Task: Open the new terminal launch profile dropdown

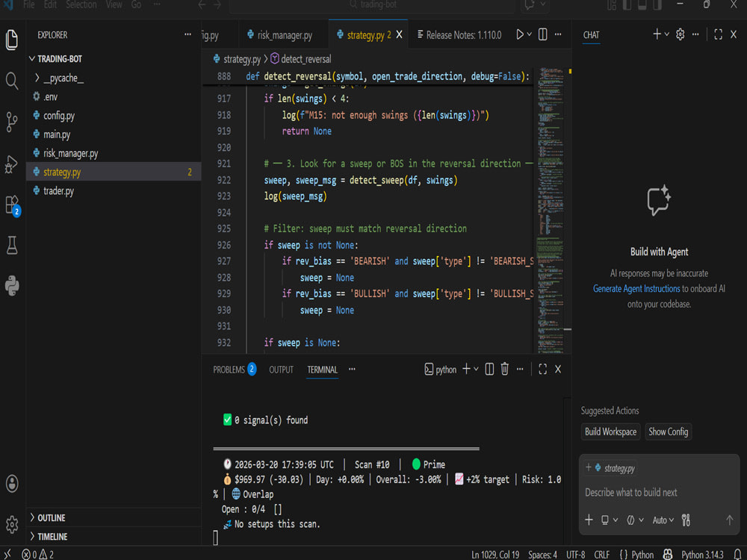Action: [476, 369]
